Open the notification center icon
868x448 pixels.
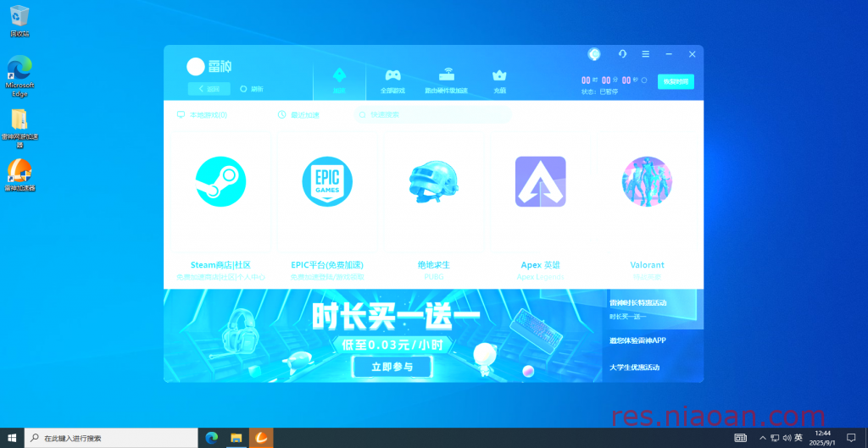(851, 438)
